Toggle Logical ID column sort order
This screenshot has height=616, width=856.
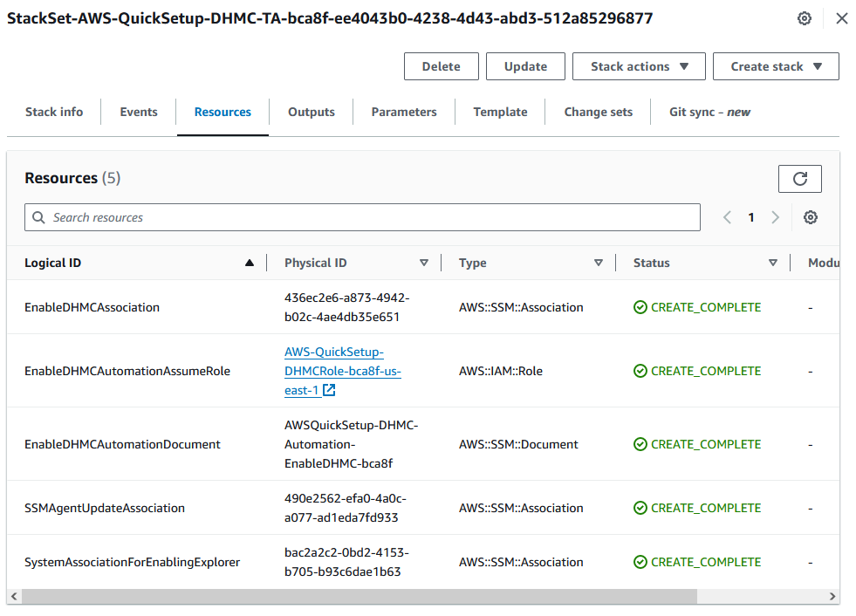[249, 263]
